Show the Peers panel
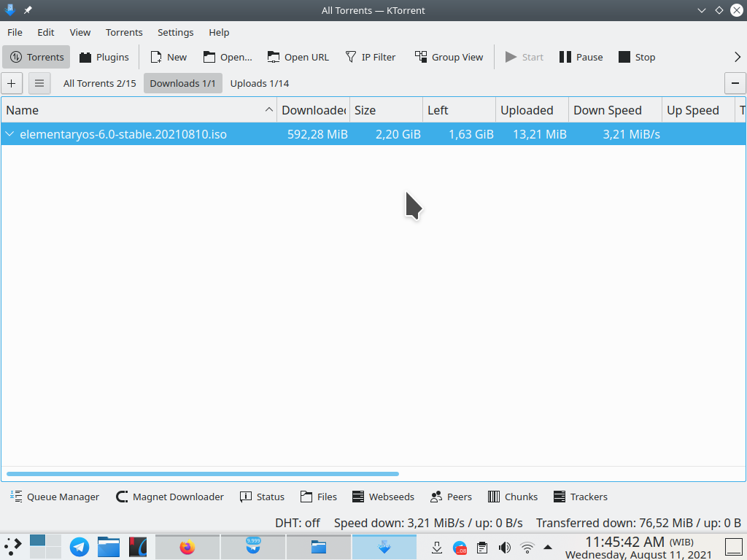 pos(451,497)
